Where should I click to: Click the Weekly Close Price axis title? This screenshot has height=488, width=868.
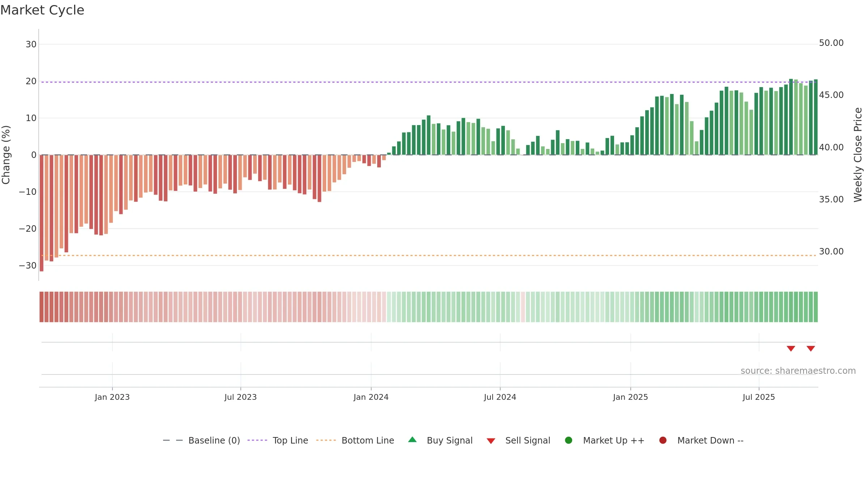[x=858, y=155]
